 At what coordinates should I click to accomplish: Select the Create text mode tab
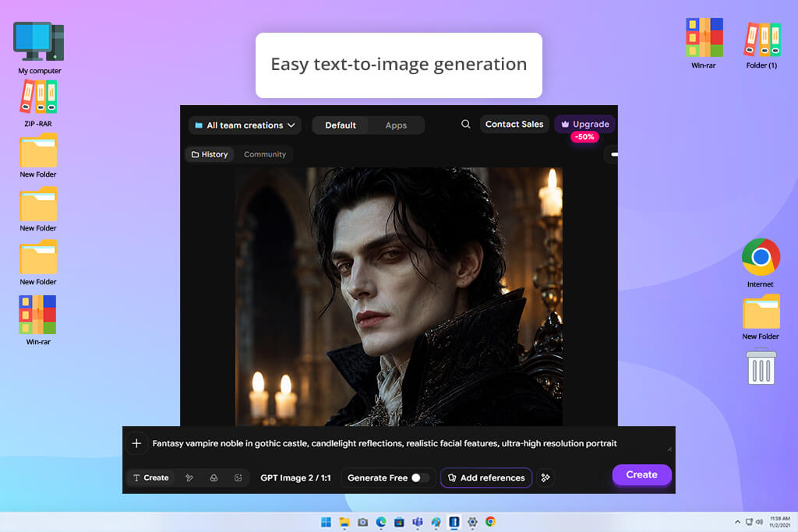(150, 477)
